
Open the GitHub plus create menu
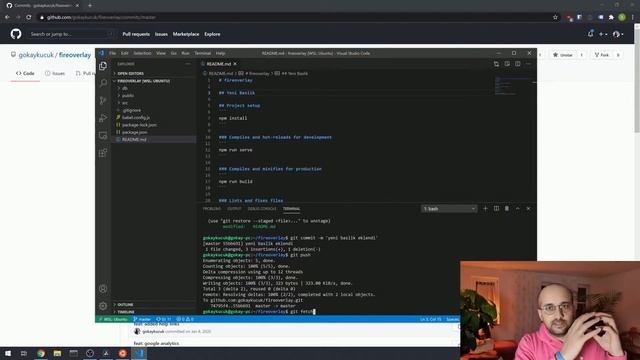point(603,34)
